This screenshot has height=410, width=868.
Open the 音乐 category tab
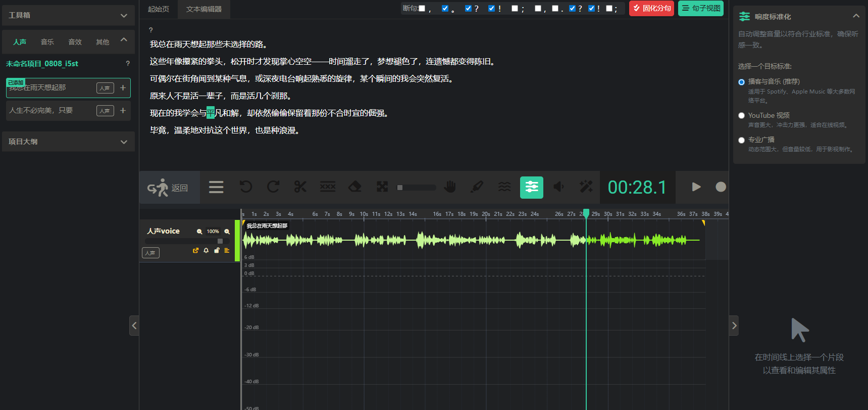(x=47, y=42)
